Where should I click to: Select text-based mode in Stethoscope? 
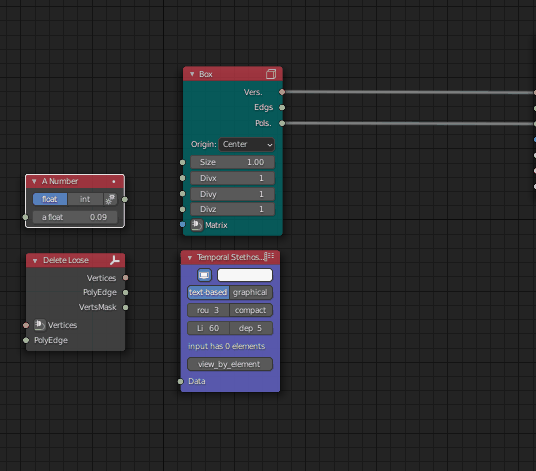pyautogui.click(x=208, y=293)
